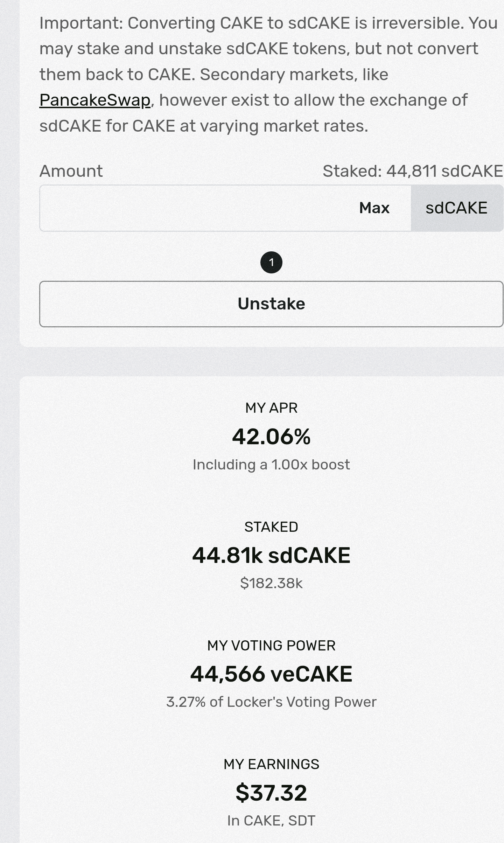Select the MY VOTING POWER heading

click(271, 646)
